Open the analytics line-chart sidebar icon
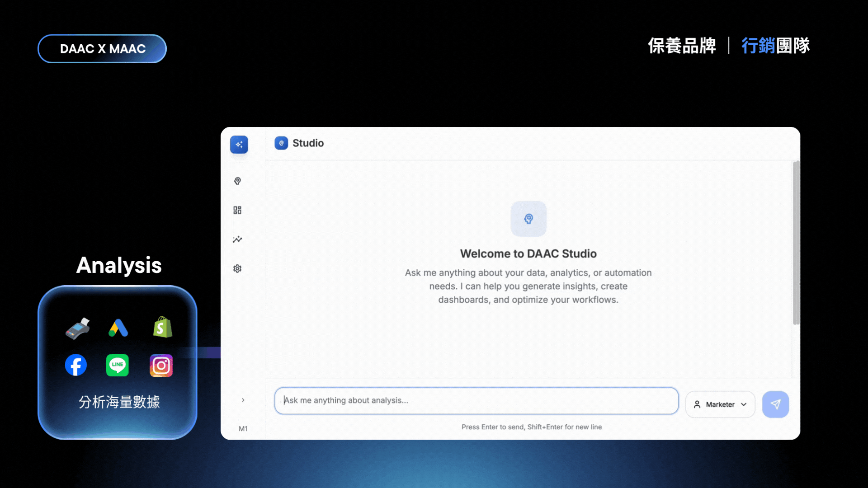 (237, 239)
